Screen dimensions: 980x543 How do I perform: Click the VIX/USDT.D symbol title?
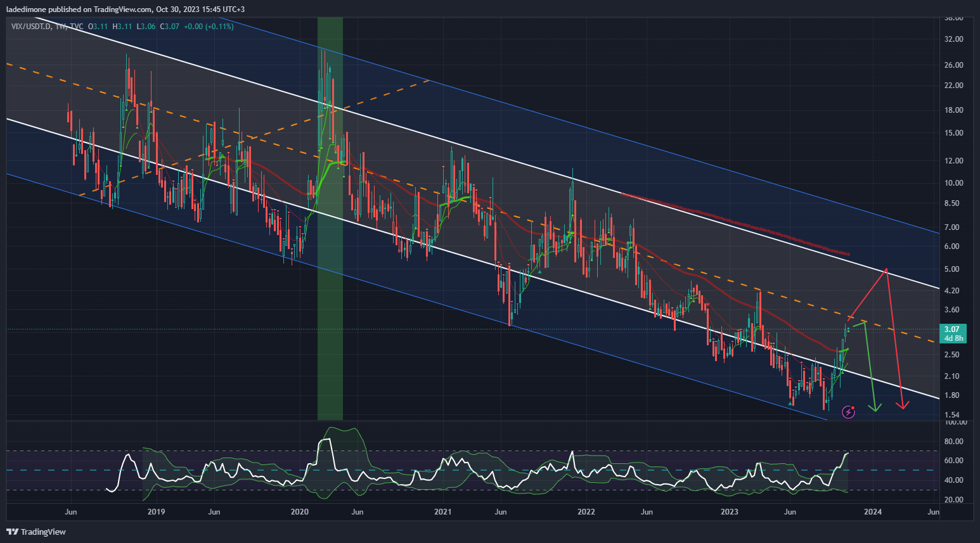click(x=31, y=27)
